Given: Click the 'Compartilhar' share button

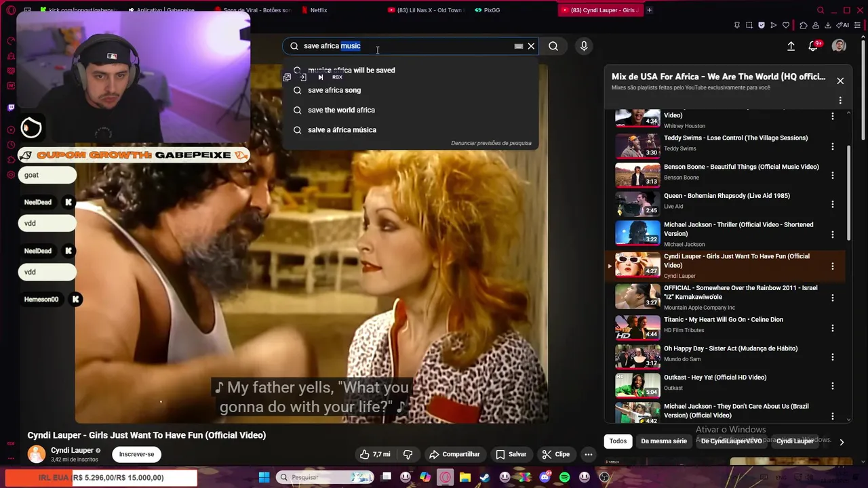Looking at the screenshot, I should tap(454, 454).
